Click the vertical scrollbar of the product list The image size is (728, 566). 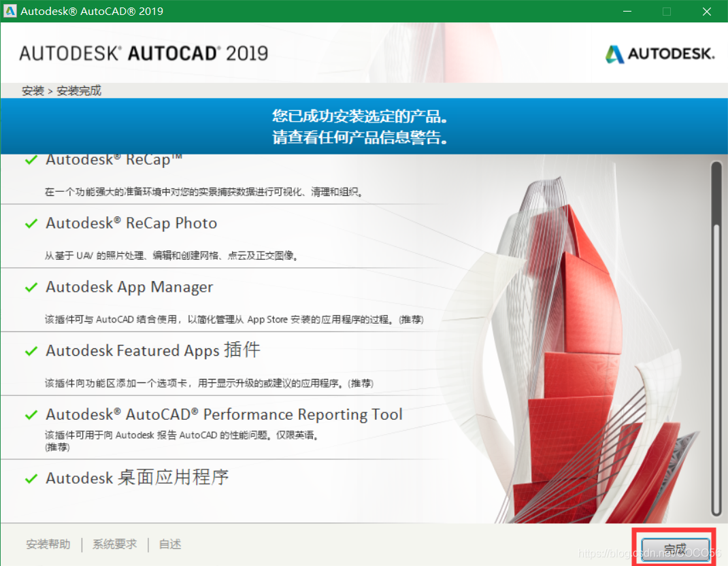[715, 340]
